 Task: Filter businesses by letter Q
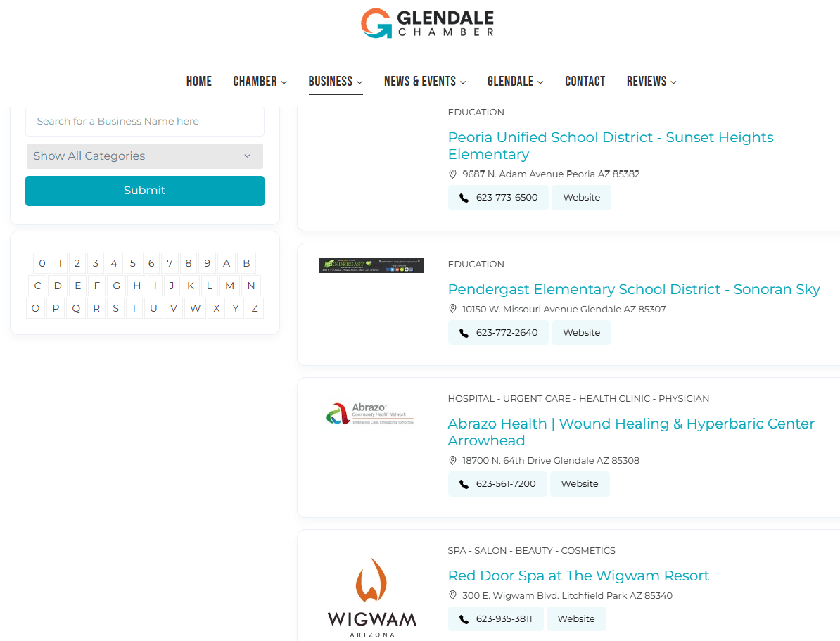pos(76,308)
